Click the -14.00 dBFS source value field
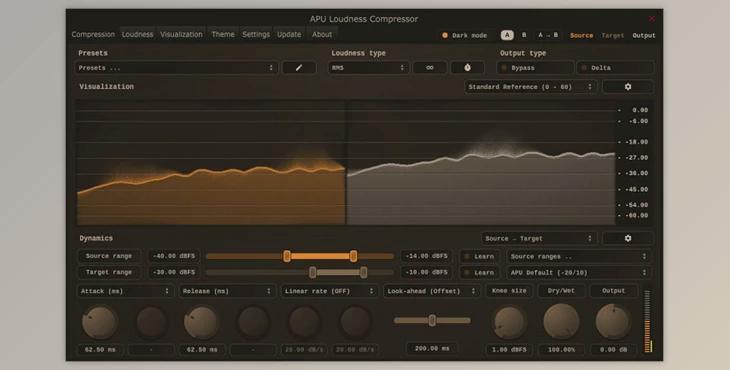The width and height of the screenshot is (730, 370). pos(426,256)
